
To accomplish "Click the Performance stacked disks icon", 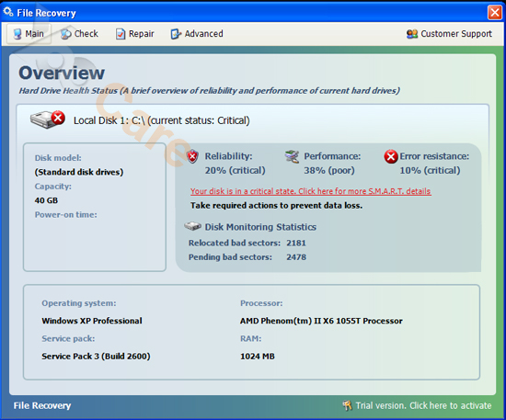I will (x=292, y=156).
